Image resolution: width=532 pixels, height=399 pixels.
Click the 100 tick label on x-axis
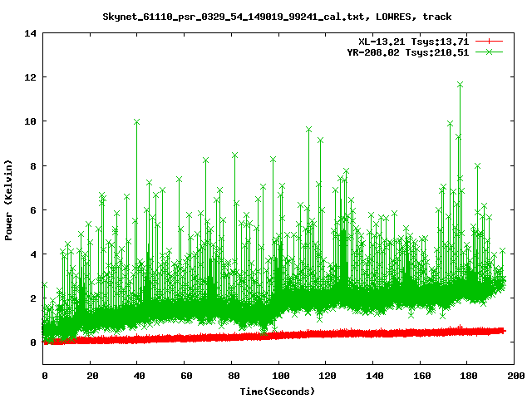tap(278, 376)
